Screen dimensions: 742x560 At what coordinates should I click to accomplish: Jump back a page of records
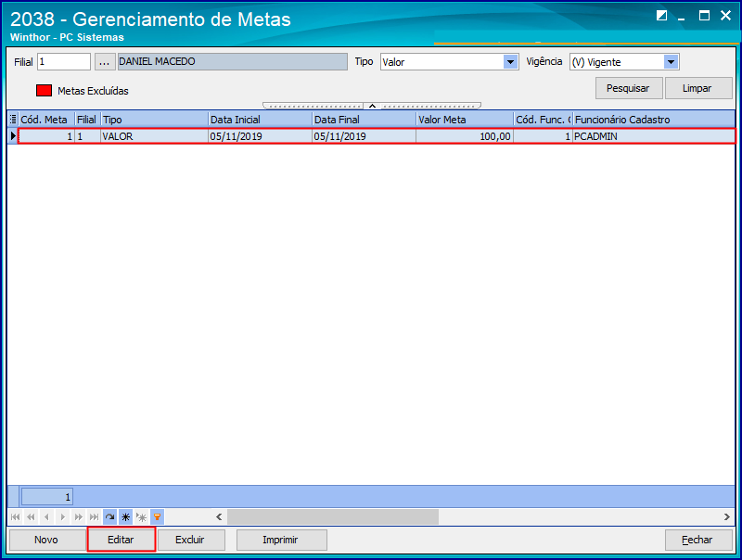[31, 517]
